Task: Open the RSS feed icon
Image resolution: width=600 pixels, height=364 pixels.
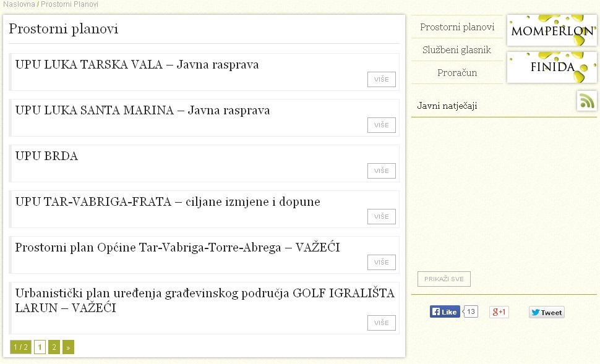Action: tap(586, 101)
